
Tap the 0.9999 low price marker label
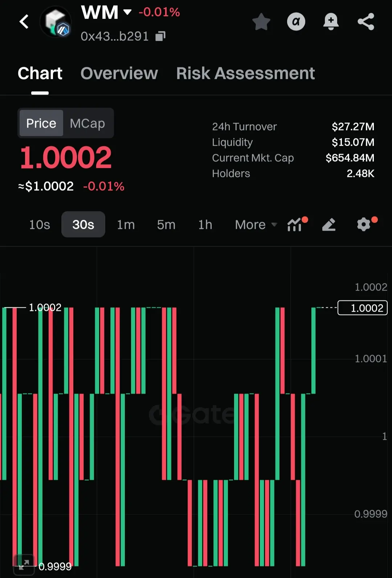[x=55, y=567]
